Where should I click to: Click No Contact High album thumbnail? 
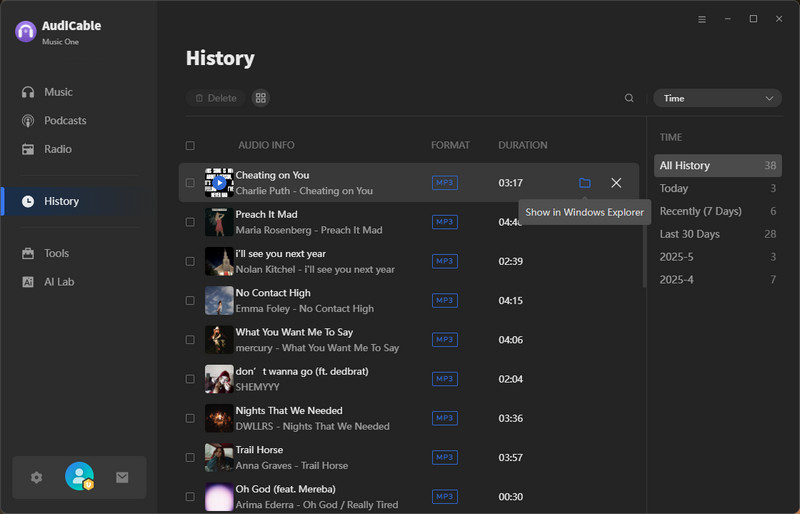219,301
